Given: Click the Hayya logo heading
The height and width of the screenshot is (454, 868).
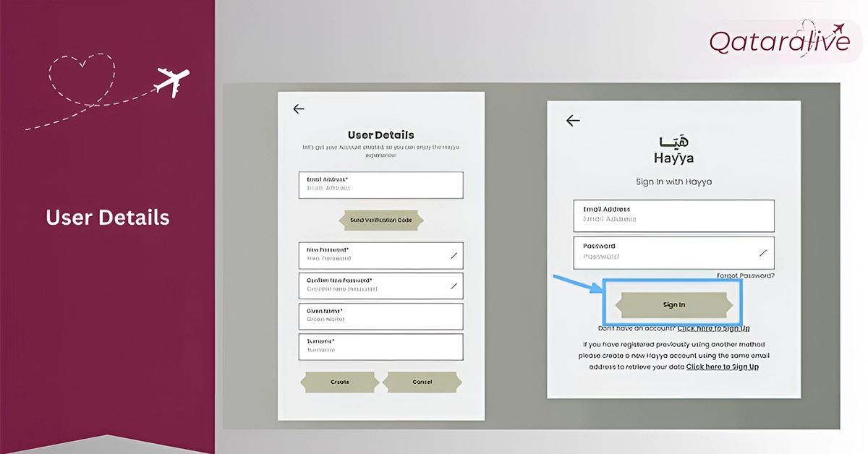Looking at the screenshot, I should [673, 150].
